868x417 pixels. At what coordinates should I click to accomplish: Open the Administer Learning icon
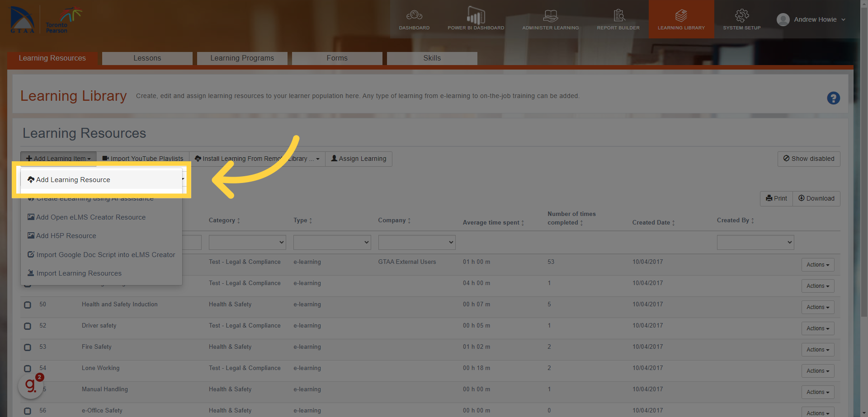tap(550, 16)
